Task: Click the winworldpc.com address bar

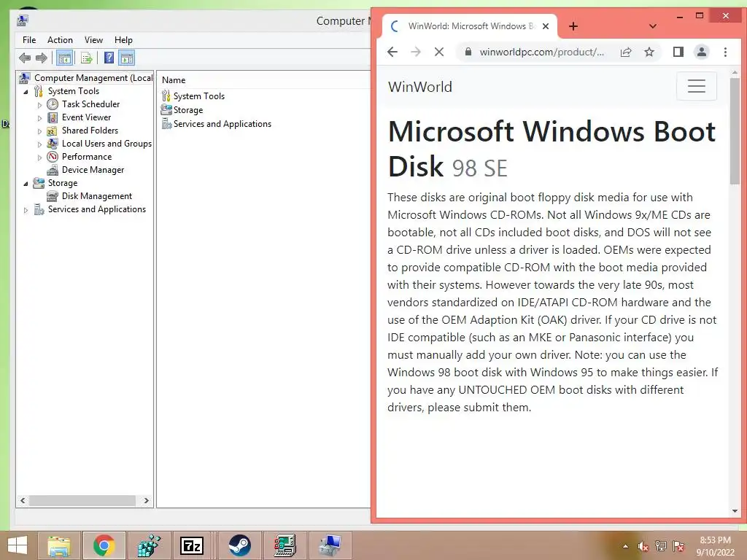Action: pos(542,52)
